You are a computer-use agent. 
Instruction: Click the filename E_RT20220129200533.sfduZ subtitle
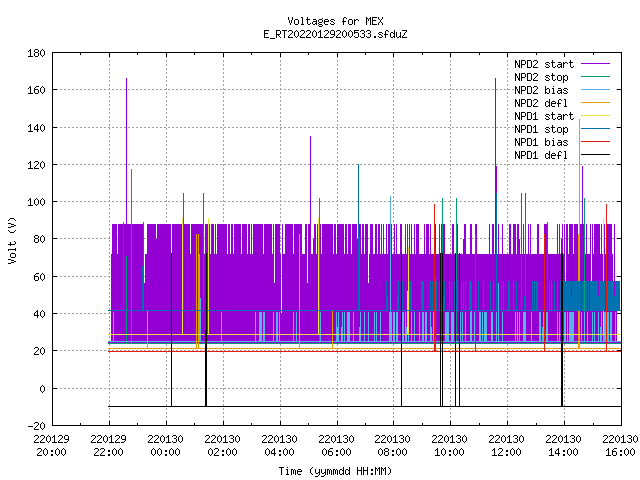coord(336,34)
